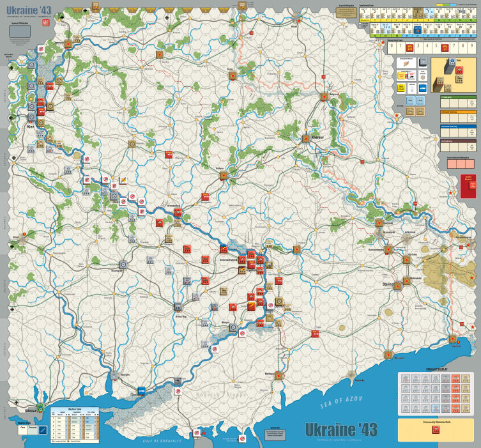
Task: Select the 9 box on Victory Point Track
Action: [x=472, y=47]
